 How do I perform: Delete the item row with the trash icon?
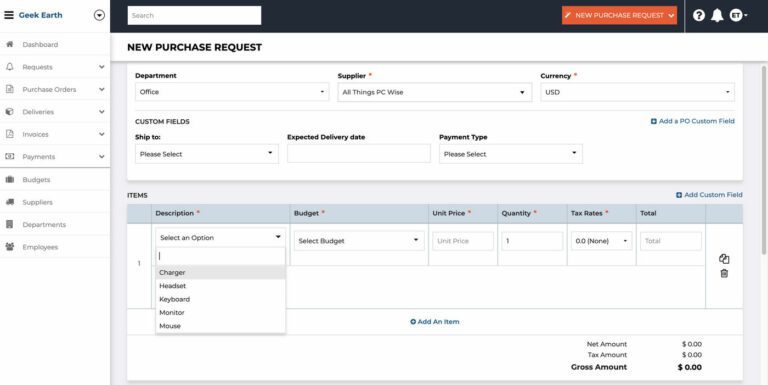[x=724, y=273]
